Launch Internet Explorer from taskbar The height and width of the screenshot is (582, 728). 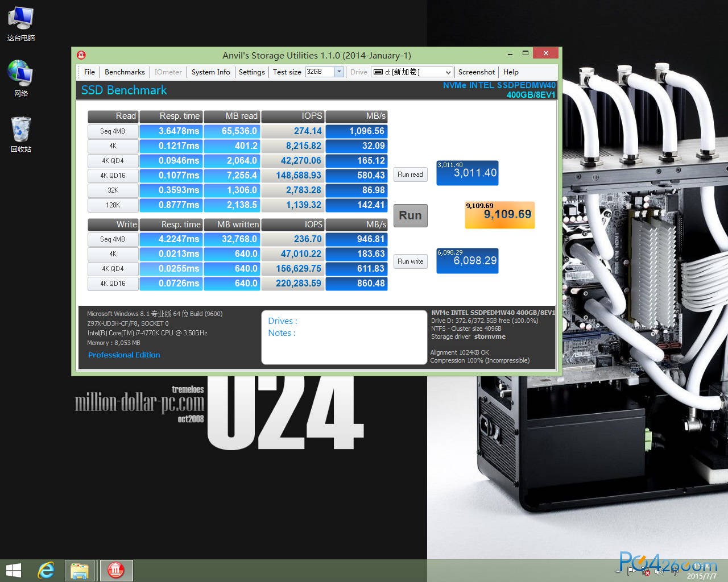(46, 570)
